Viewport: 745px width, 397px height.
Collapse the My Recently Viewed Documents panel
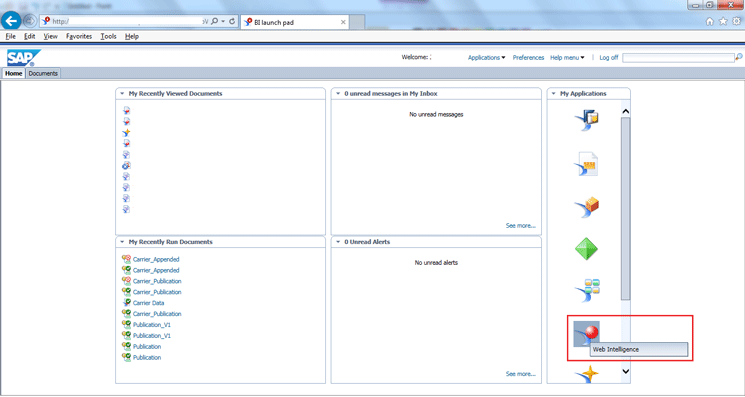point(122,94)
